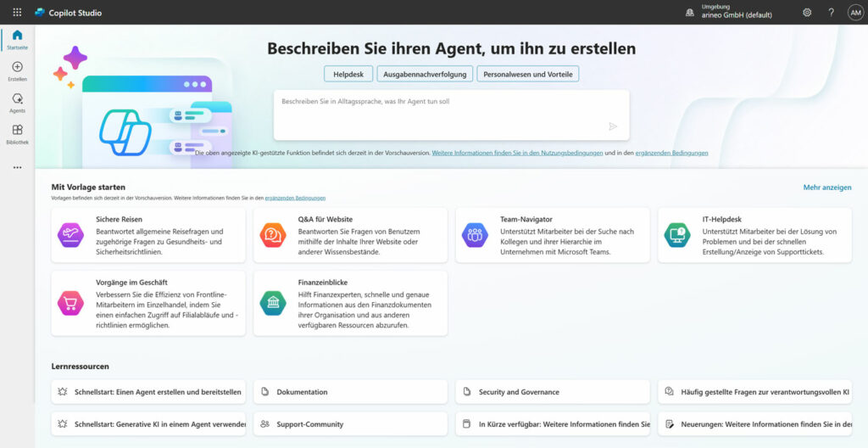
Task: Go to Startseite in sidebar
Action: tap(17, 39)
